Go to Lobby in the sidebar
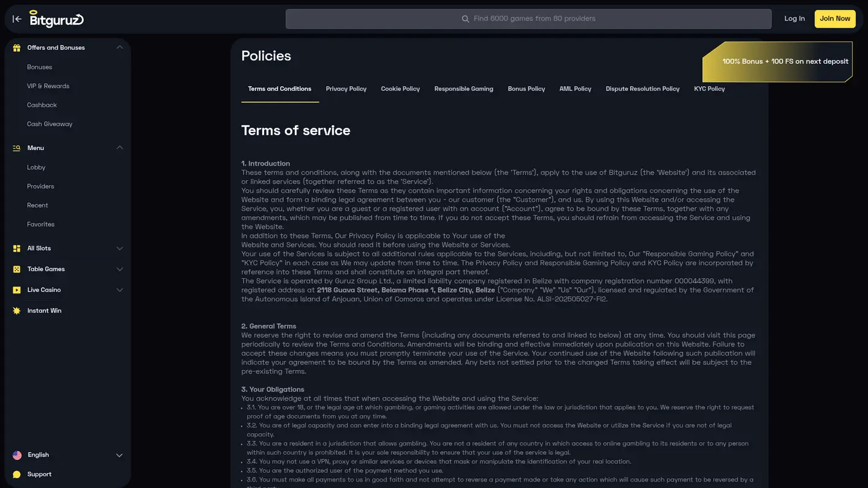868x488 pixels. (x=36, y=167)
